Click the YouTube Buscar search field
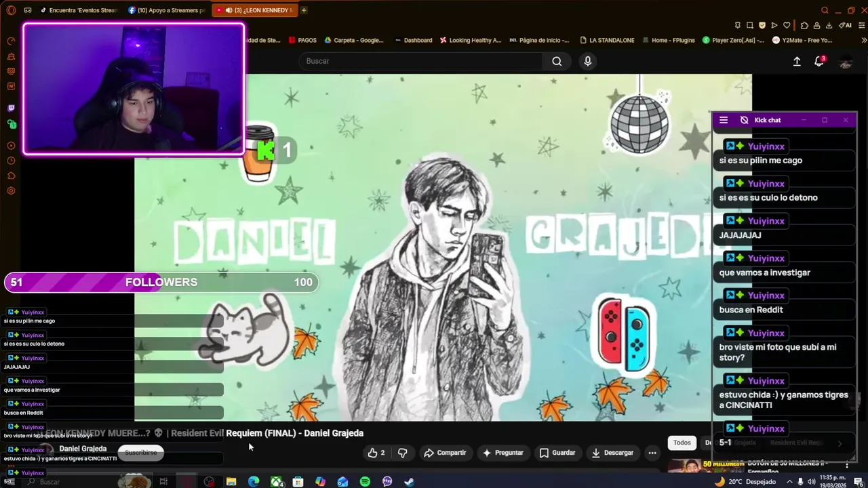The image size is (868, 488). coord(420,61)
